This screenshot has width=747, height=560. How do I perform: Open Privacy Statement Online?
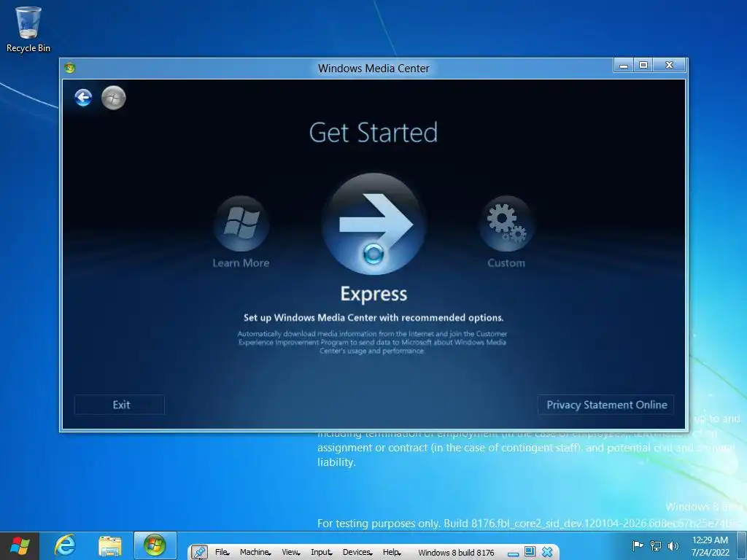click(606, 405)
